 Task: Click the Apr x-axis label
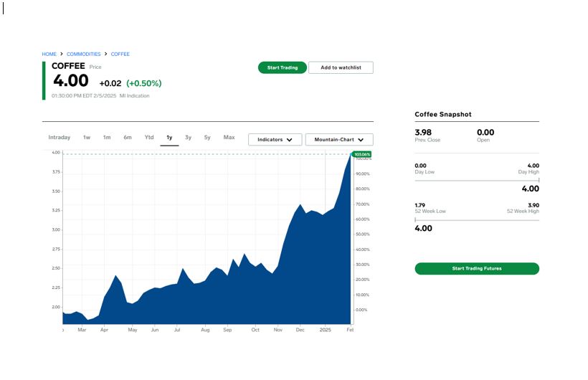[x=104, y=330]
